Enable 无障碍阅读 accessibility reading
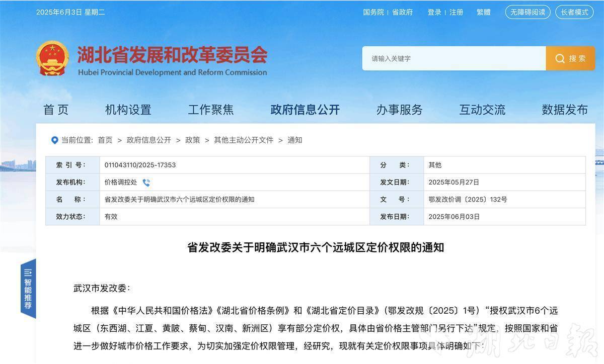The image size is (604, 364). coord(527,12)
